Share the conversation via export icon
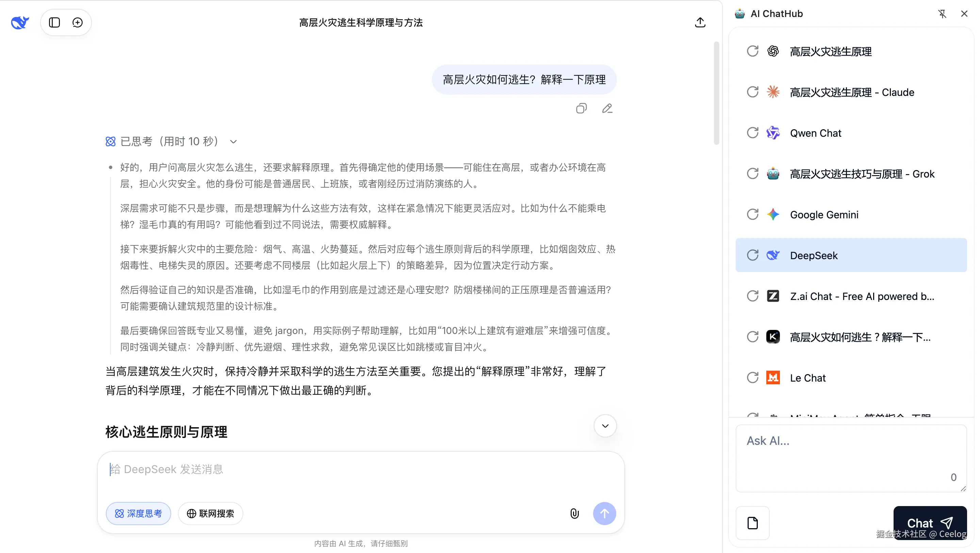 click(700, 22)
